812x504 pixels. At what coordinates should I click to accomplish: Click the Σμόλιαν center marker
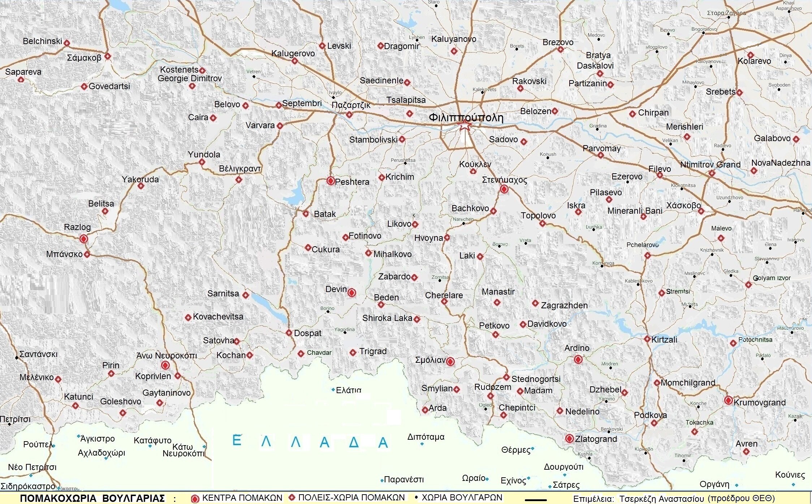(x=450, y=361)
